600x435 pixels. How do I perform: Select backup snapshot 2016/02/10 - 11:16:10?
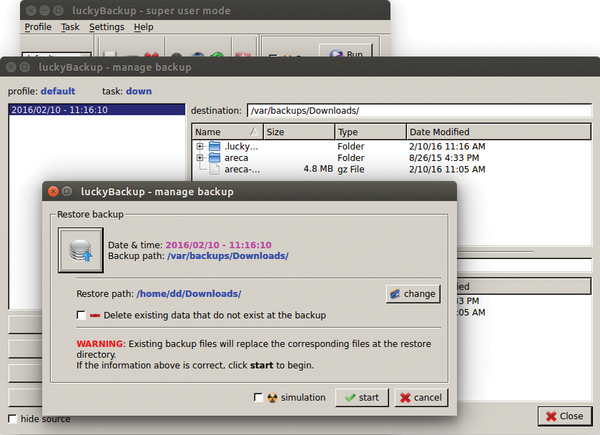pos(97,110)
